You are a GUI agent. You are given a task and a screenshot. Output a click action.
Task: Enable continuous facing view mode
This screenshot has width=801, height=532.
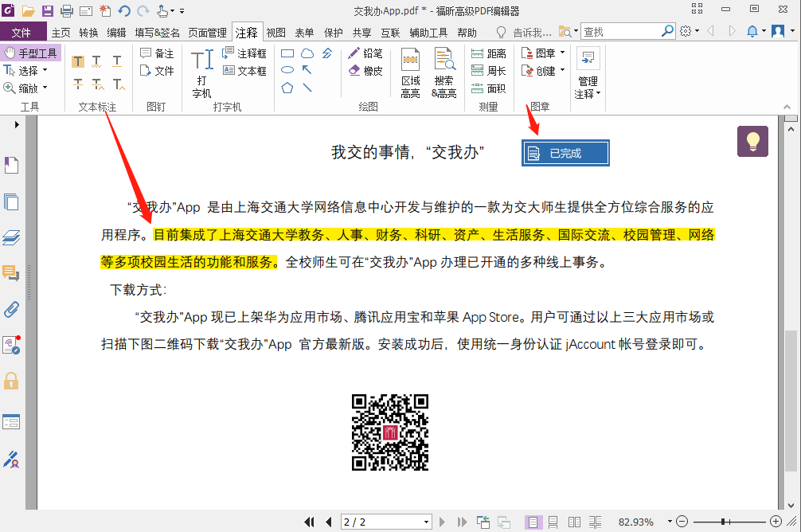click(x=595, y=522)
